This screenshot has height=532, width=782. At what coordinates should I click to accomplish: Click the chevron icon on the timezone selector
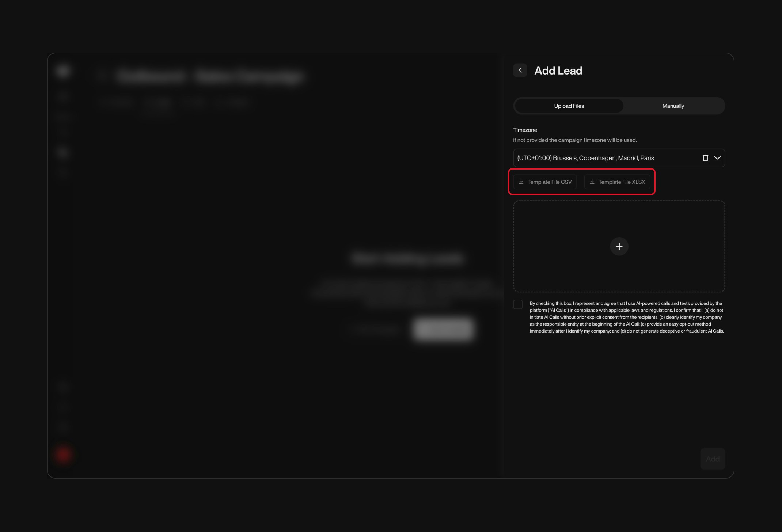point(718,158)
